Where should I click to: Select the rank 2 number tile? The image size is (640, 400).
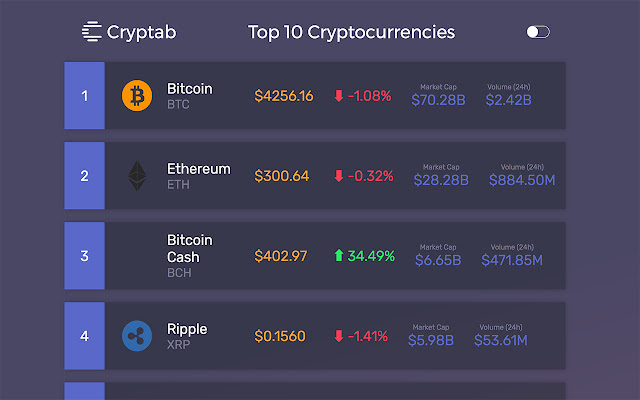coord(84,176)
